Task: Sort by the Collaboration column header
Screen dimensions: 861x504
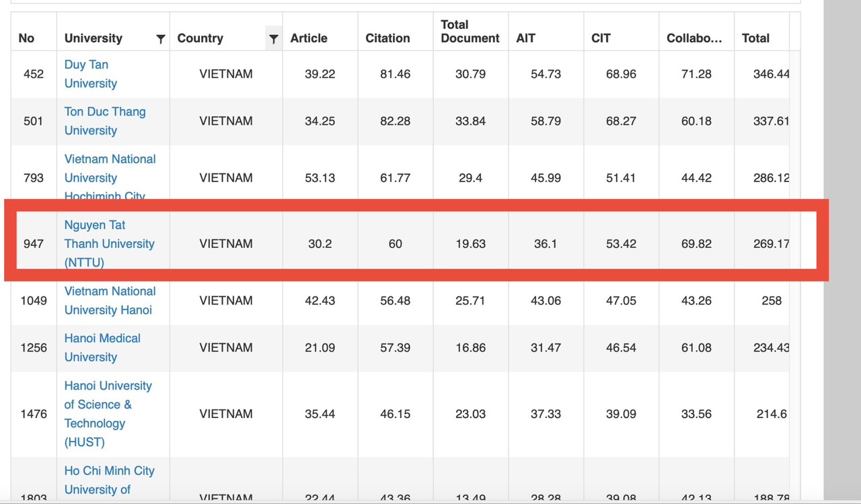Action: [694, 38]
